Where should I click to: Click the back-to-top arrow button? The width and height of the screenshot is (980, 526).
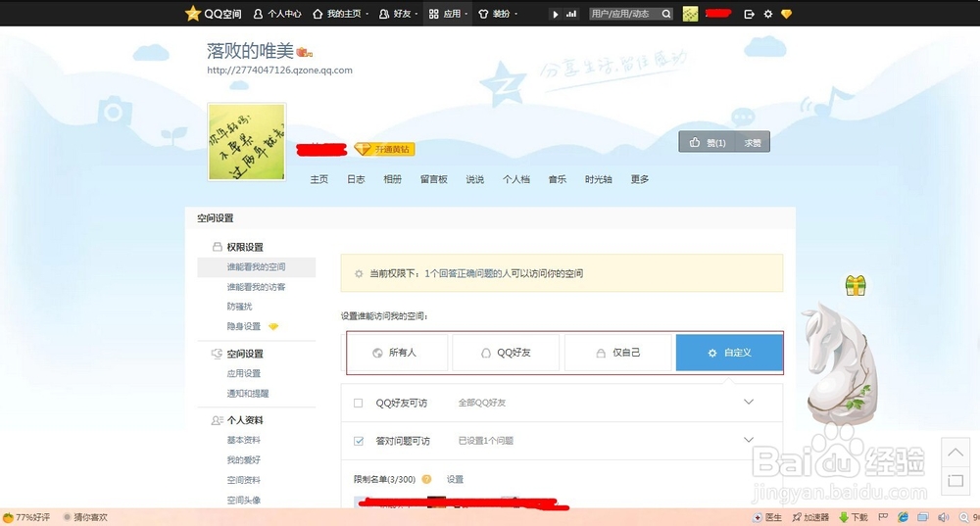point(955,453)
